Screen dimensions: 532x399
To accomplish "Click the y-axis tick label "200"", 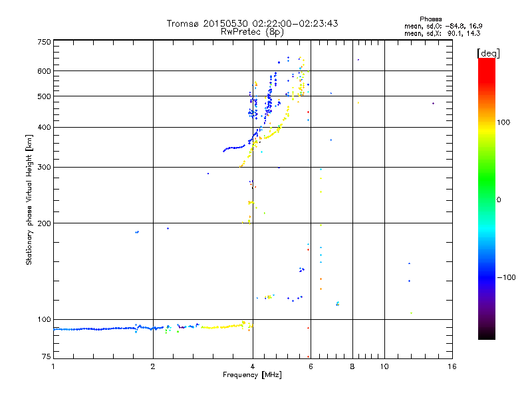I will click(x=44, y=223).
